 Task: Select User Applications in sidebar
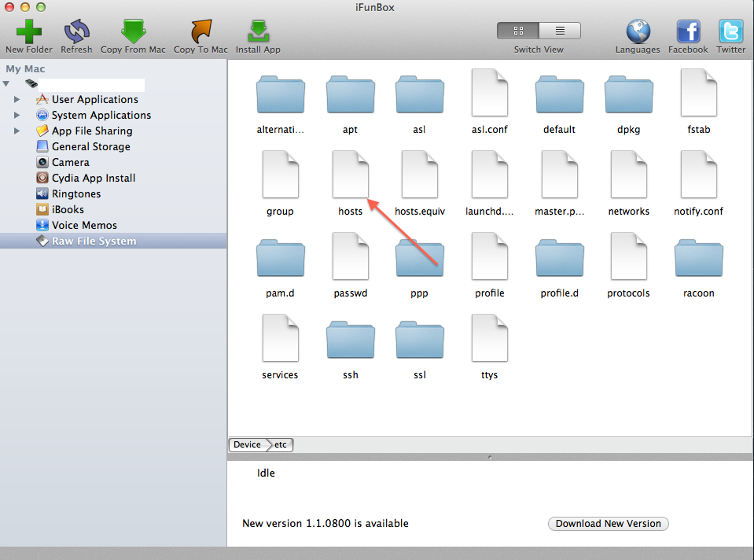94,100
